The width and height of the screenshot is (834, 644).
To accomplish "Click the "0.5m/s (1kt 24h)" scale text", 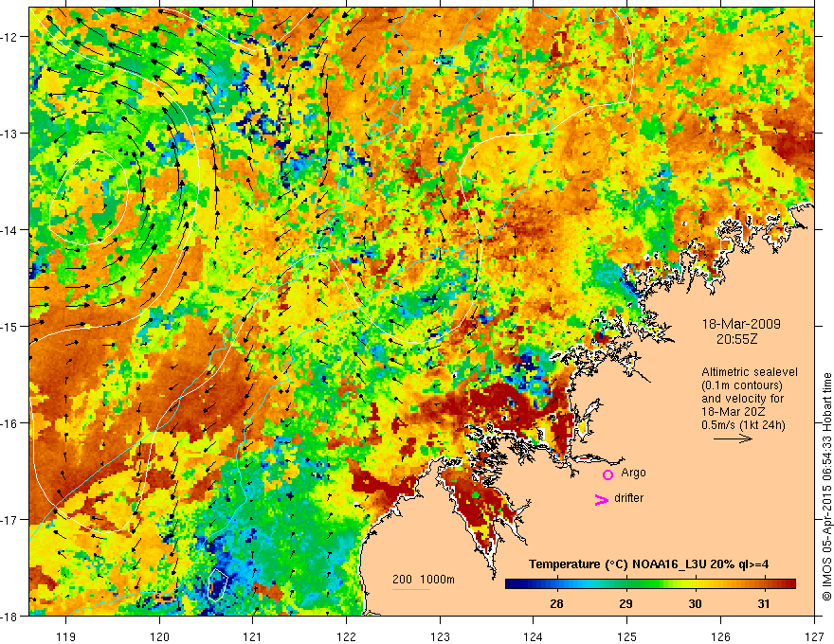I will click(743, 425).
